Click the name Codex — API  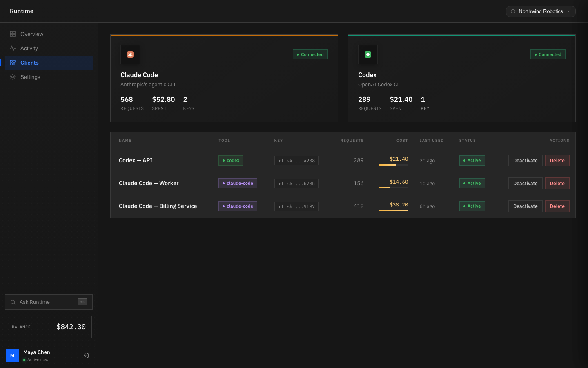pos(136,161)
